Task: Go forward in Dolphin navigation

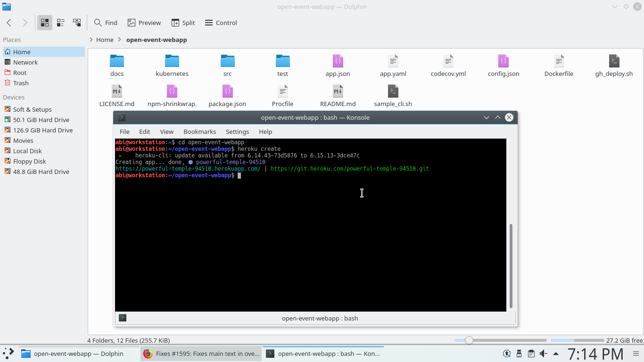Action: coord(25,23)
